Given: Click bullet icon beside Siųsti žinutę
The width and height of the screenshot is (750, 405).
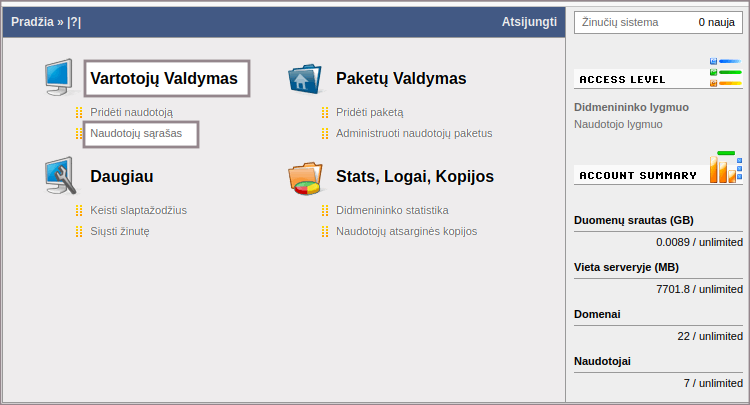Looking at the screenshot, I should (79, 231).
